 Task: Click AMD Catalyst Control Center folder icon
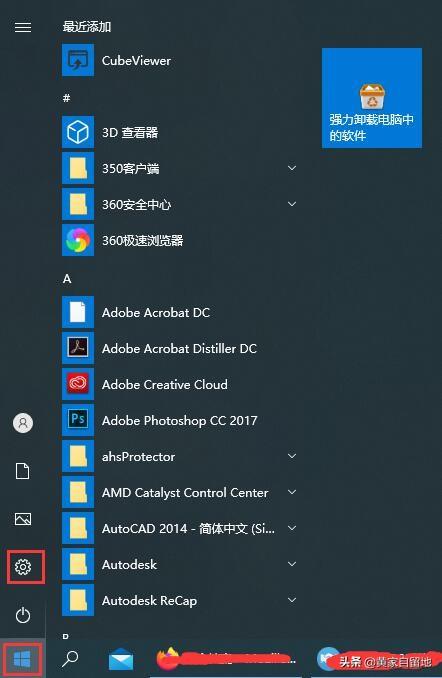78,492
